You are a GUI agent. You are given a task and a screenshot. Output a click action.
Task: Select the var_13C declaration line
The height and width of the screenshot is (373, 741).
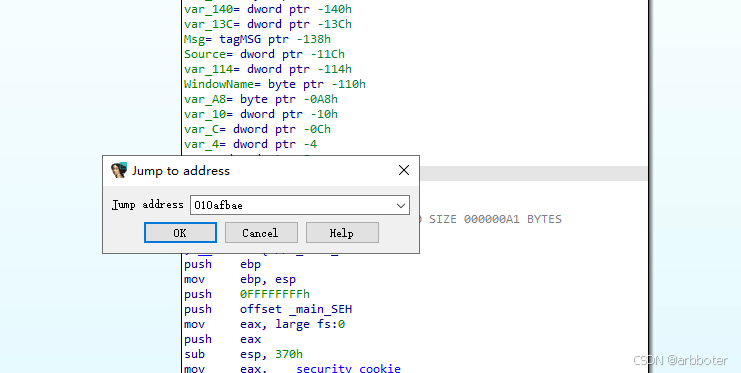[x=267, y=24]
